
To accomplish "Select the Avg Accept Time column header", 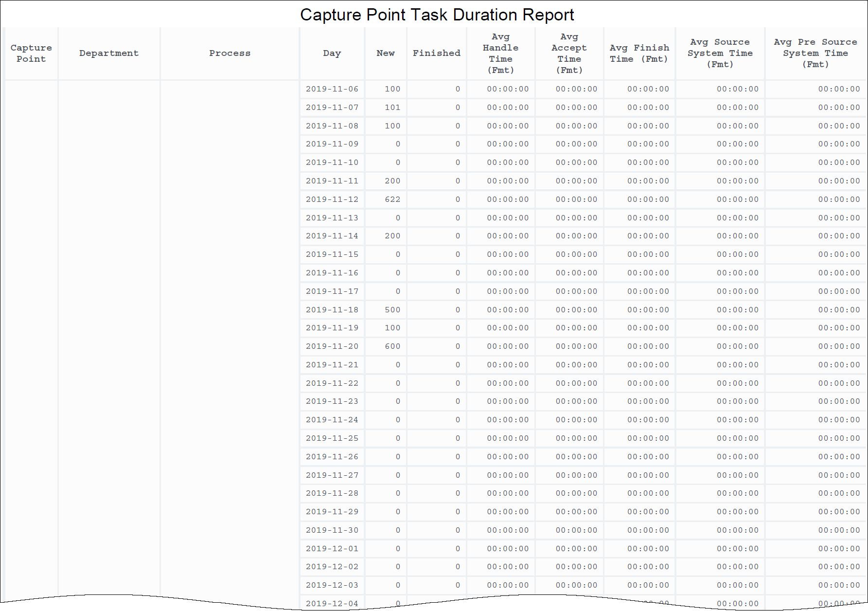I will point(569,54).
